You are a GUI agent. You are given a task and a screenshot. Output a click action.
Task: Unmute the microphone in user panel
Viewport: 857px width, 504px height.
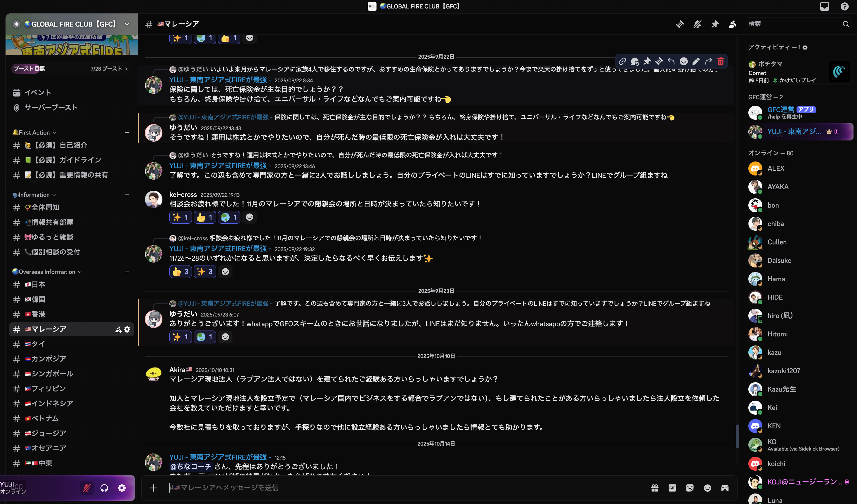87,488
